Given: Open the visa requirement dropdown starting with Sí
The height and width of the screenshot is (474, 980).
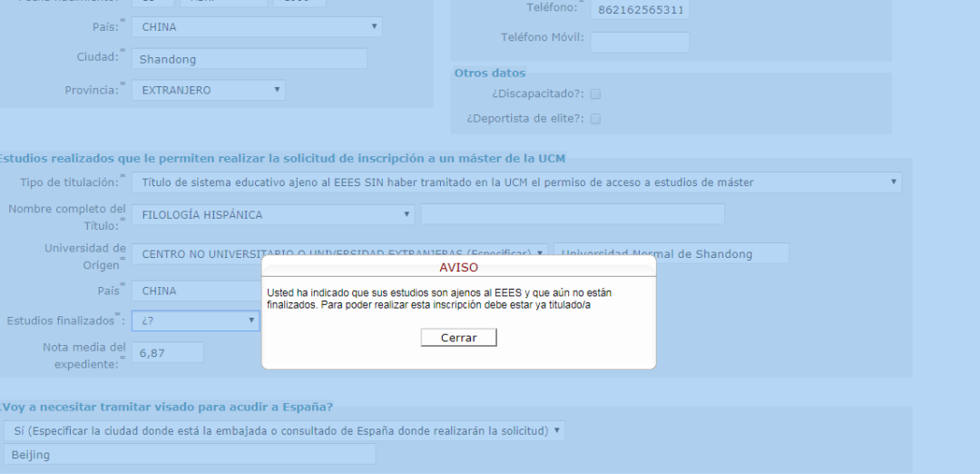Looking at the screenshot, I should click(284, 430).
